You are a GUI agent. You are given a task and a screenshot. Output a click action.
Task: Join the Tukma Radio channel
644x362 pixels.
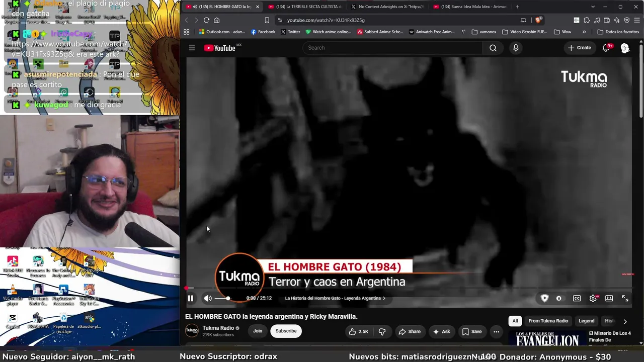[x=258, y=331]
